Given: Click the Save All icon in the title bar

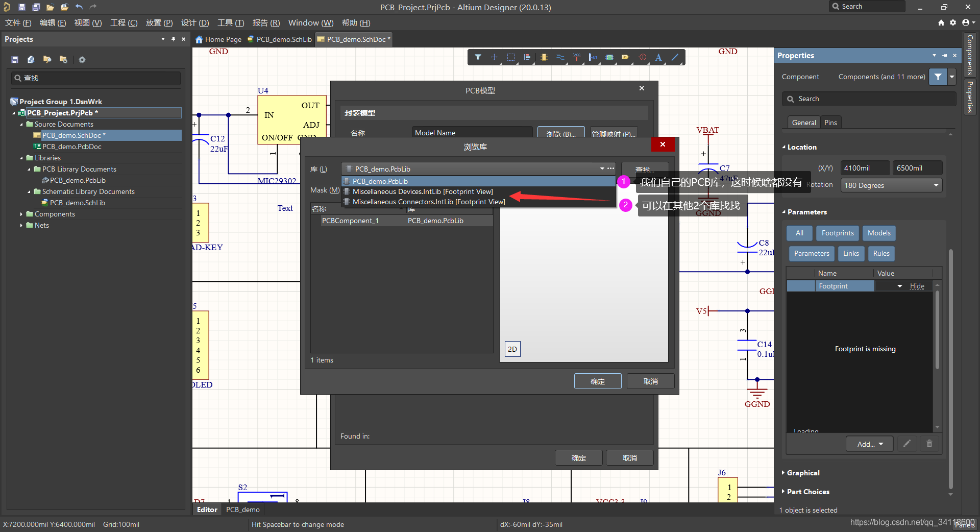Looking at the screenshot, I should pos(36,7).
